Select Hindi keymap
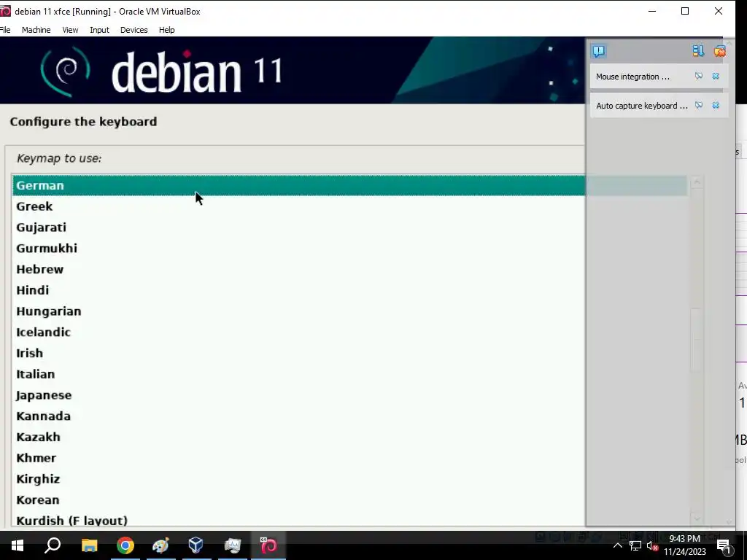 (349, 290)
